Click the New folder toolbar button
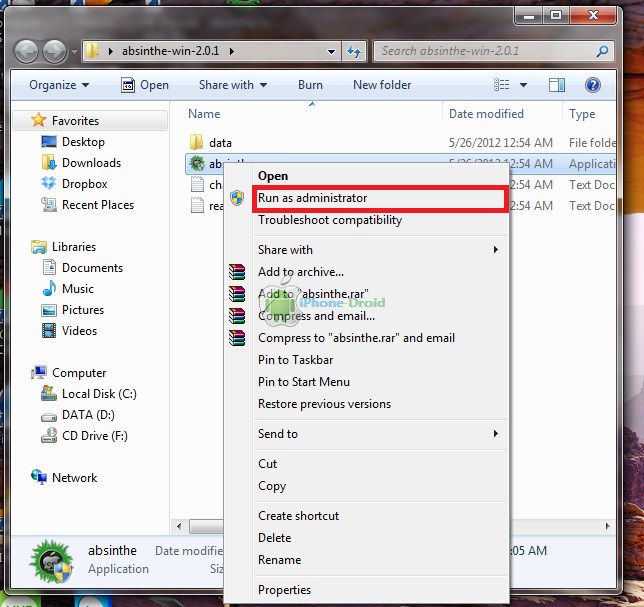The height and width of the screenshot is (607, 644). coord(382,85)
